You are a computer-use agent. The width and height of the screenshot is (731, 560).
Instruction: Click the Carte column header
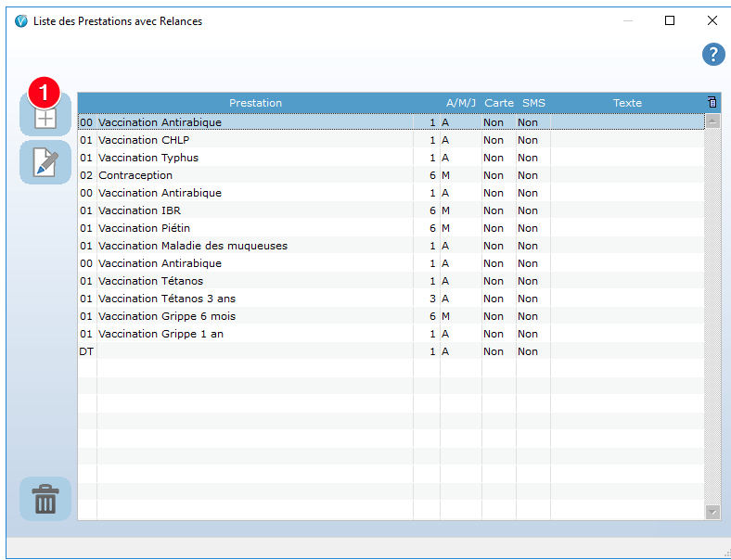coord(499,103)
